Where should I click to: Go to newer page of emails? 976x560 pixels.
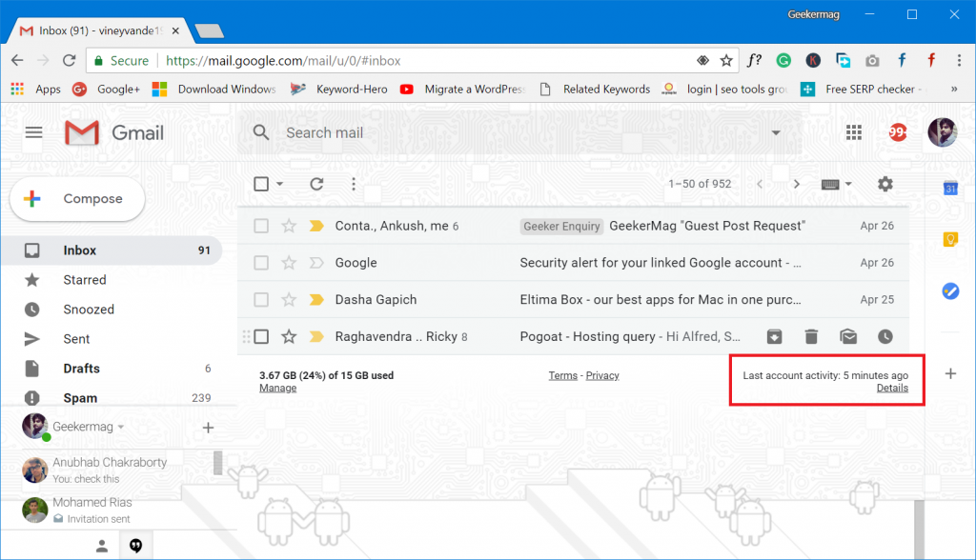click(x=760, y=184)
